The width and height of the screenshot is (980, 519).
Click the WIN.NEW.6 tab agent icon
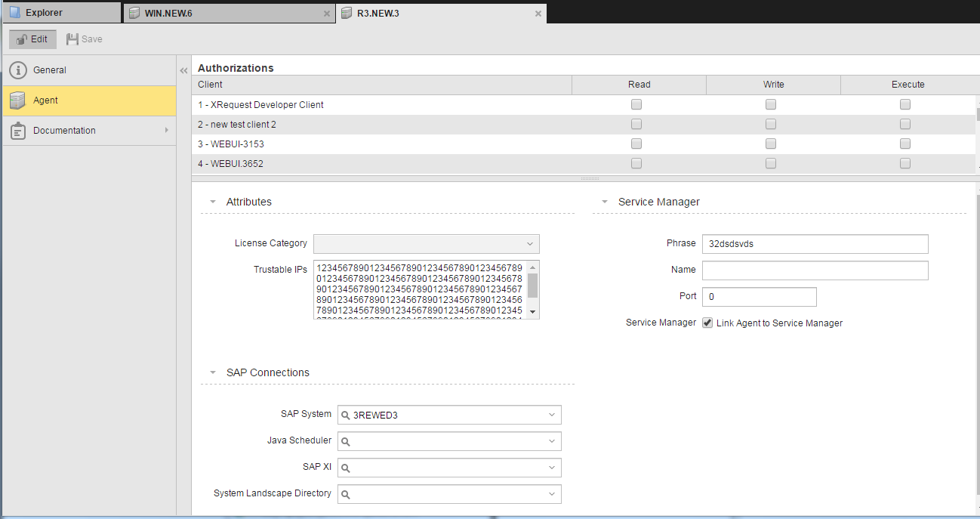(134, 13)
